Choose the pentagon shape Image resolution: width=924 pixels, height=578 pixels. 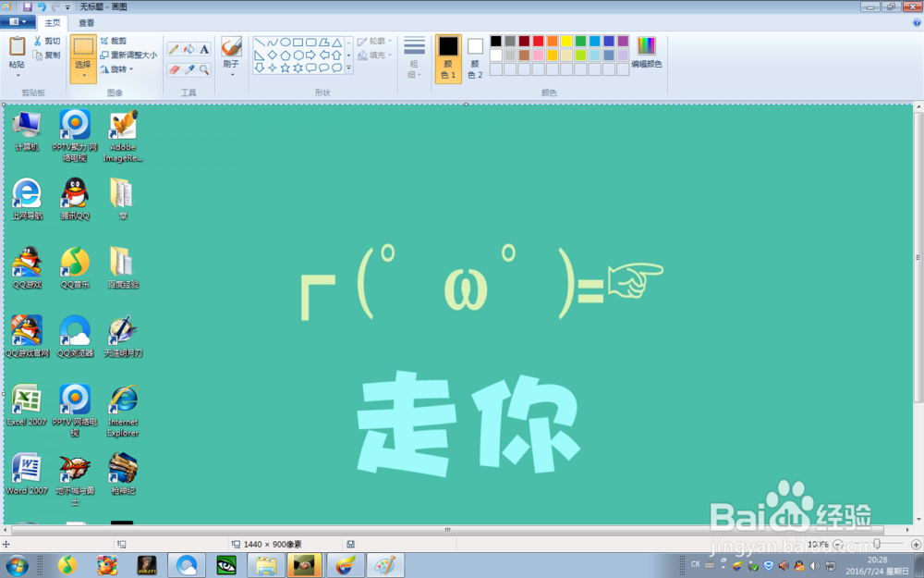point(286,55)
